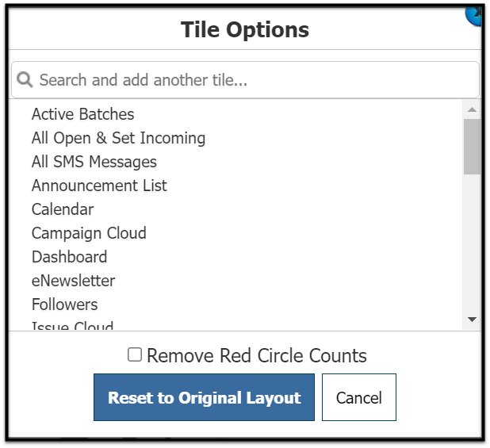Image resolution: width=490 pixels, height=448 pixels.
Task: Select Active Batches tile
Action: pos(82,114)
